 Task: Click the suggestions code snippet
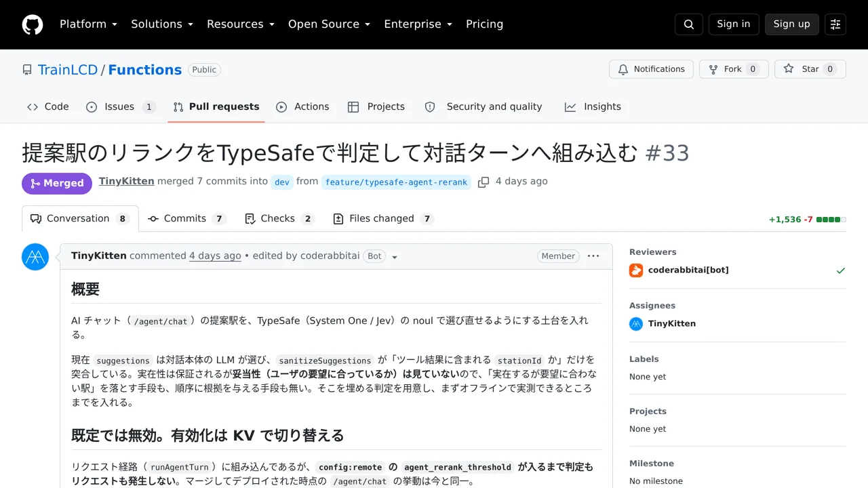[x=123, y=361]
